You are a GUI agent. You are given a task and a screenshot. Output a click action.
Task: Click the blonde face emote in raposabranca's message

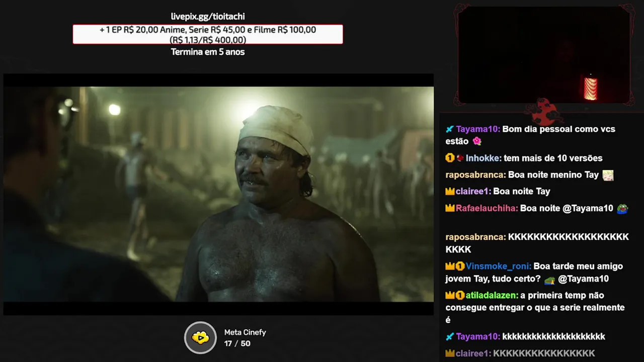coord(608,175)
